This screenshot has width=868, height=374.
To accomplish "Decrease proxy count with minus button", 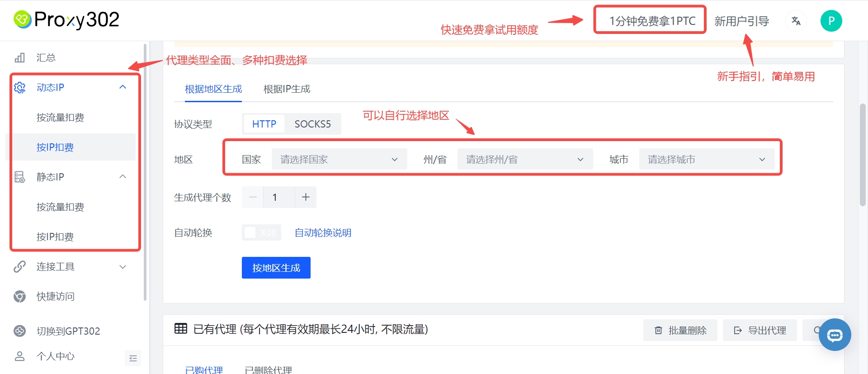I will point(253,197).
